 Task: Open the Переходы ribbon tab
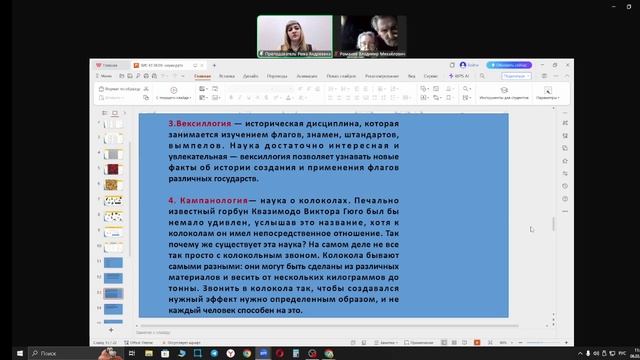pos(277,76)
